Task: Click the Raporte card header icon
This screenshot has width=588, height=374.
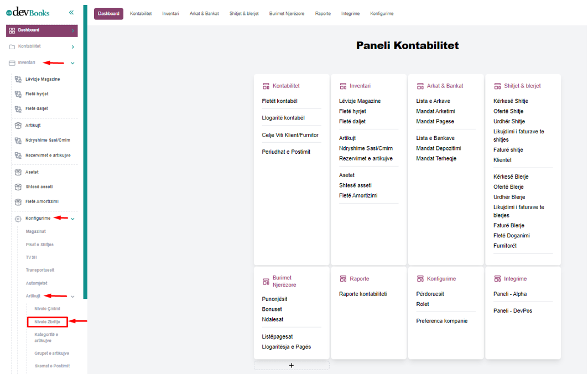Action: [343, 279]
